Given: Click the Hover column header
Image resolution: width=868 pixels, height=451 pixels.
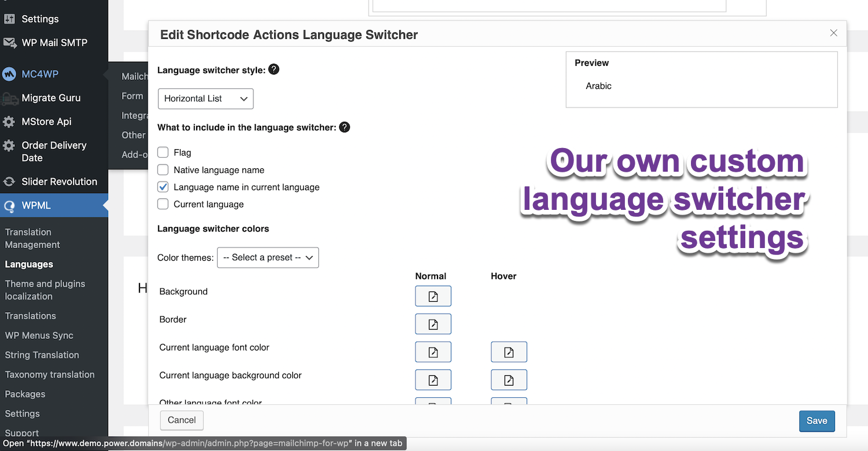Looking at the screenshot, I should [503, 276].
